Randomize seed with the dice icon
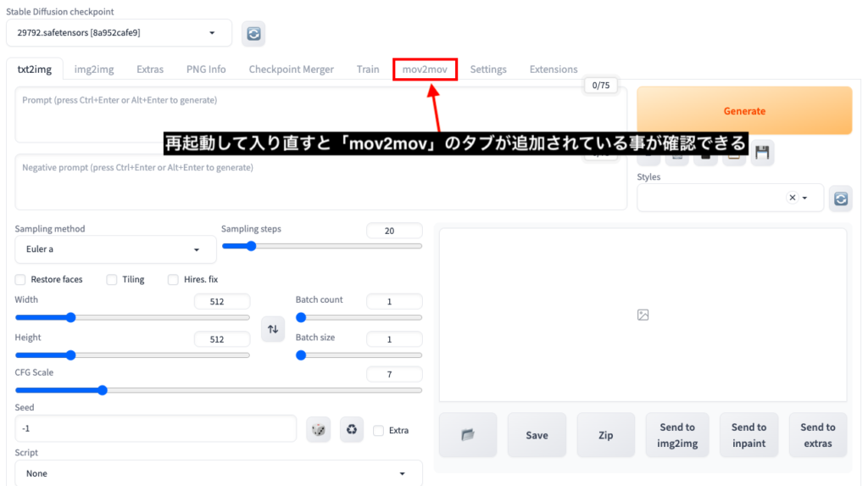868x486 pixels. pos(319,429)
